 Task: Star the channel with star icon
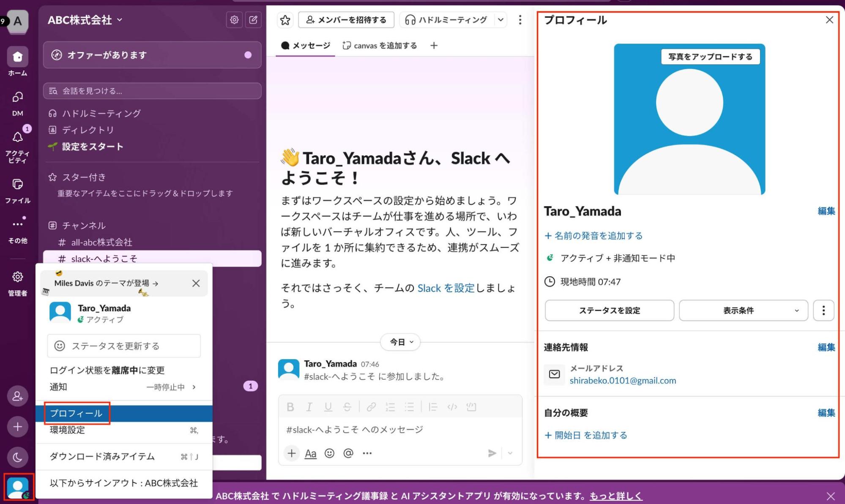pos(285,20)
